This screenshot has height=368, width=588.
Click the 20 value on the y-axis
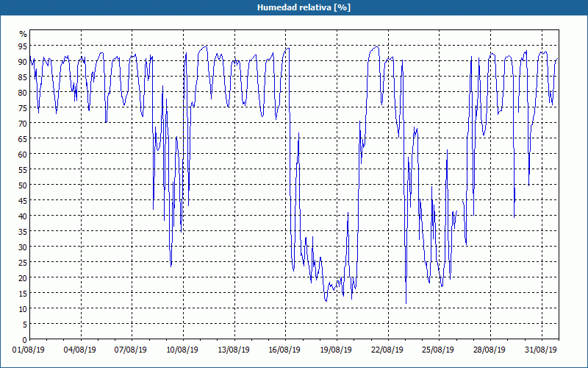pos(23,278)
